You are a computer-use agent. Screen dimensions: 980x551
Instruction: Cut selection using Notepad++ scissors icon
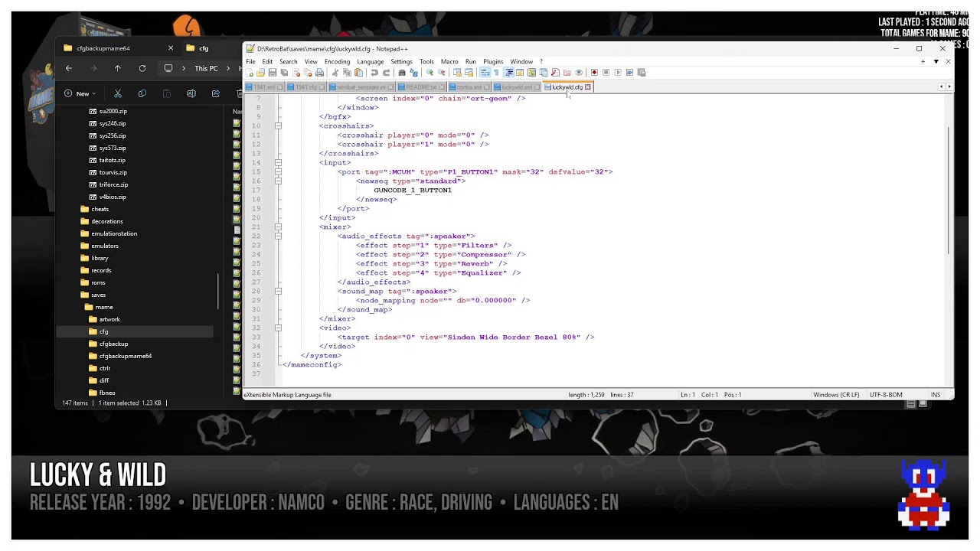(335, 73)
